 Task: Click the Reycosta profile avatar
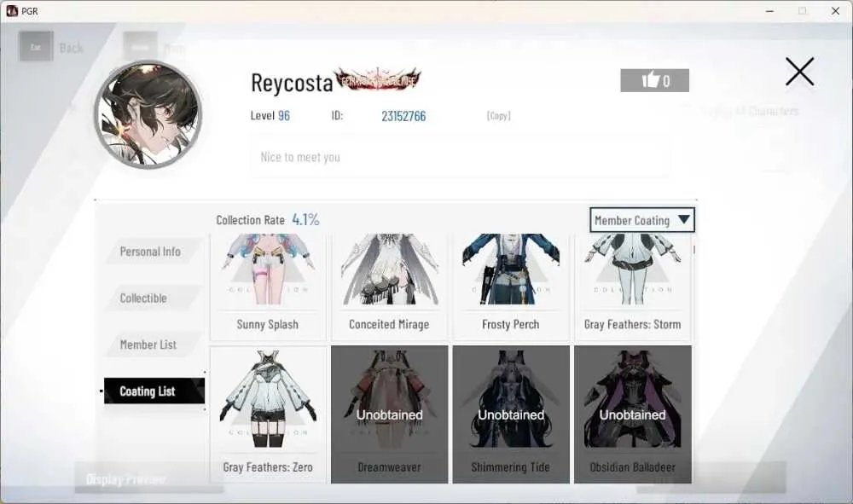(148, 115)
